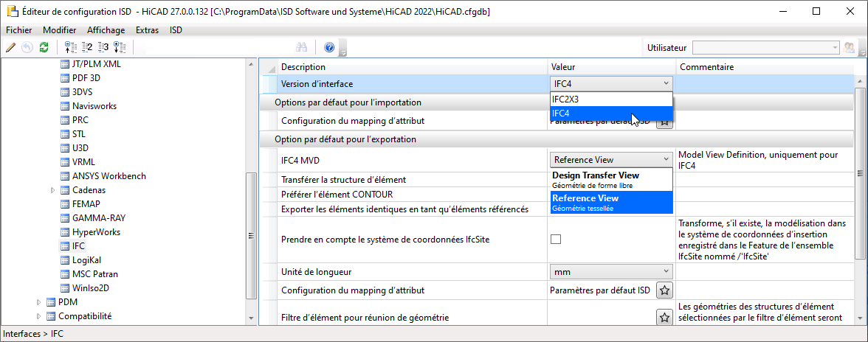Click expand all tree levels icon
Viewport: 868px width, 342px height.
click(x=120, y=47)
